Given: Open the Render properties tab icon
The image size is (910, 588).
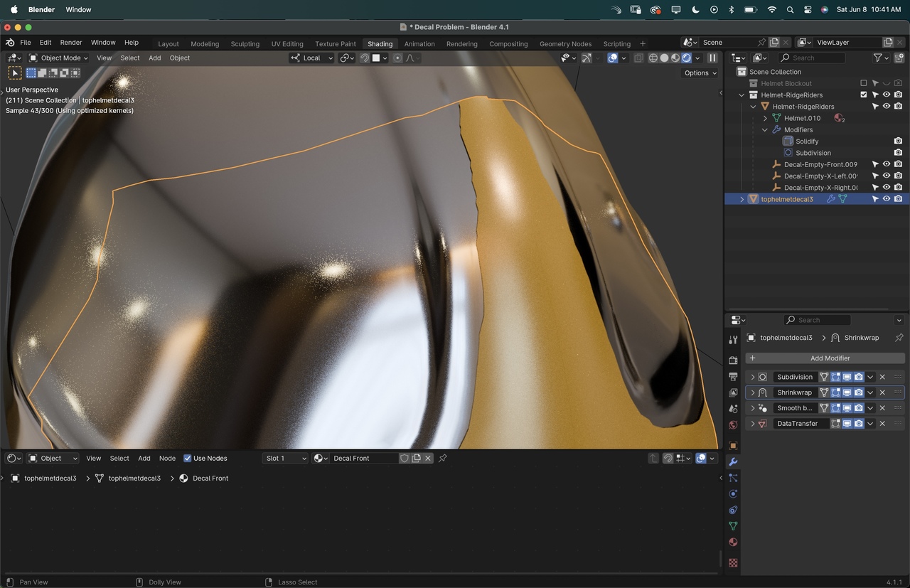Looking at the screenshot, I should coord(733,360).
